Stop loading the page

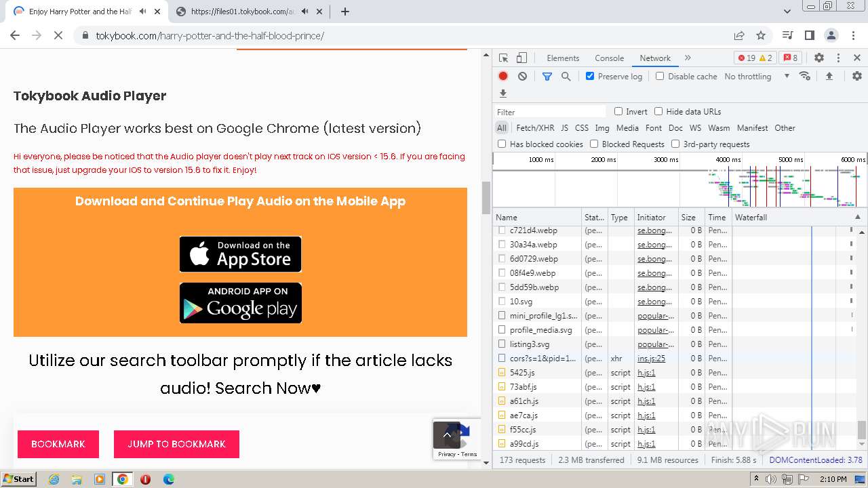(x=58, y=35)
